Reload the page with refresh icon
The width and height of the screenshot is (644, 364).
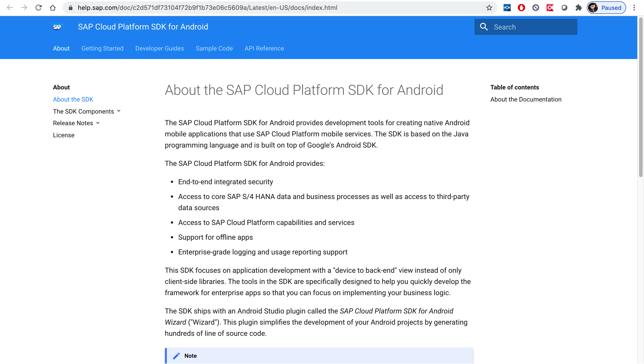[x=39, y=8]
